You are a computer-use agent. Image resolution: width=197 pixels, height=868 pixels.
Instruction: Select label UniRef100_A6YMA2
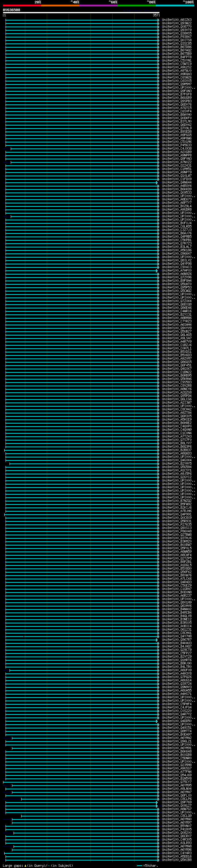[x=176, y=738]
